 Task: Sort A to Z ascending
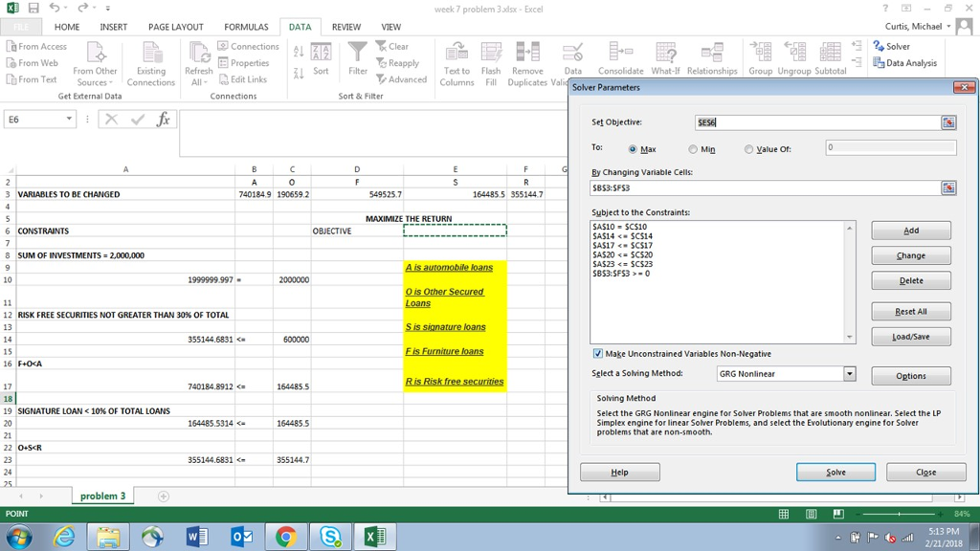point(299,52)
